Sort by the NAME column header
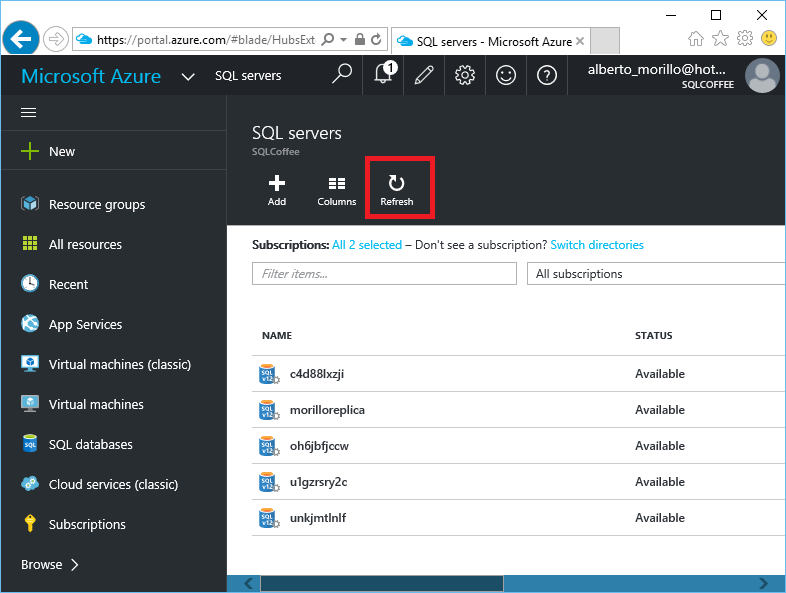 tap(277, 335)
